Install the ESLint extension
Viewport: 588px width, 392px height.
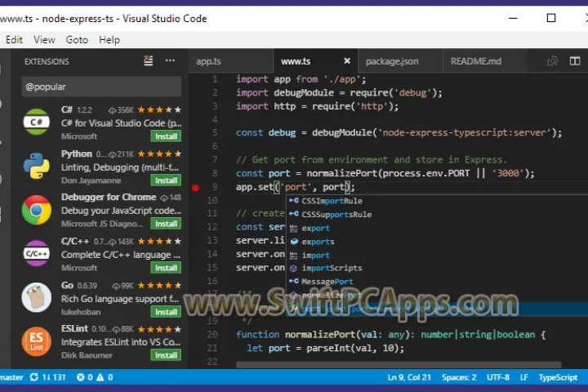pyautogui.click(x=166, y=355)
